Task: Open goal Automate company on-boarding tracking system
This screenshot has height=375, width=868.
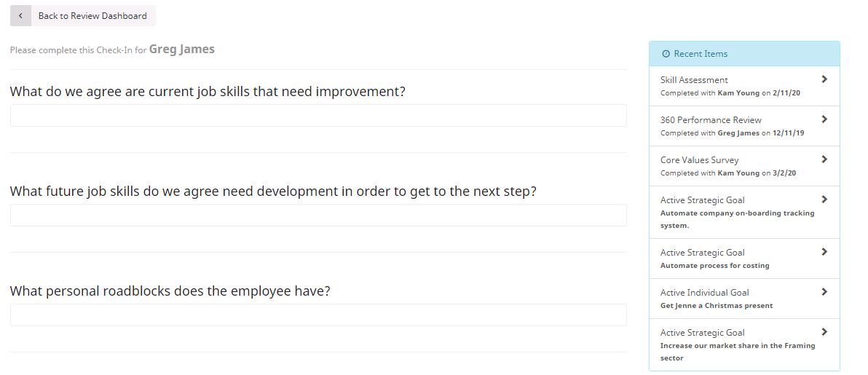Action: pos(744,212)
